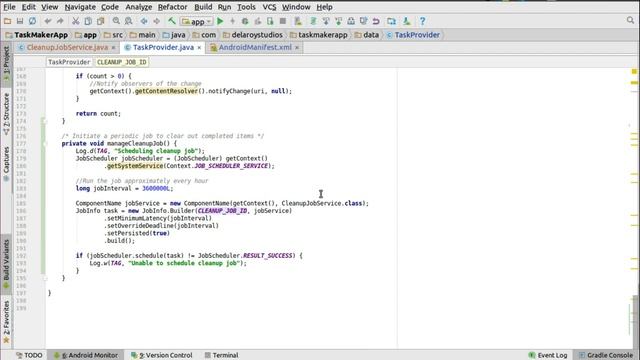Click the Synchronize toolbar icon

pyautogui.click(x=32, y=21)
